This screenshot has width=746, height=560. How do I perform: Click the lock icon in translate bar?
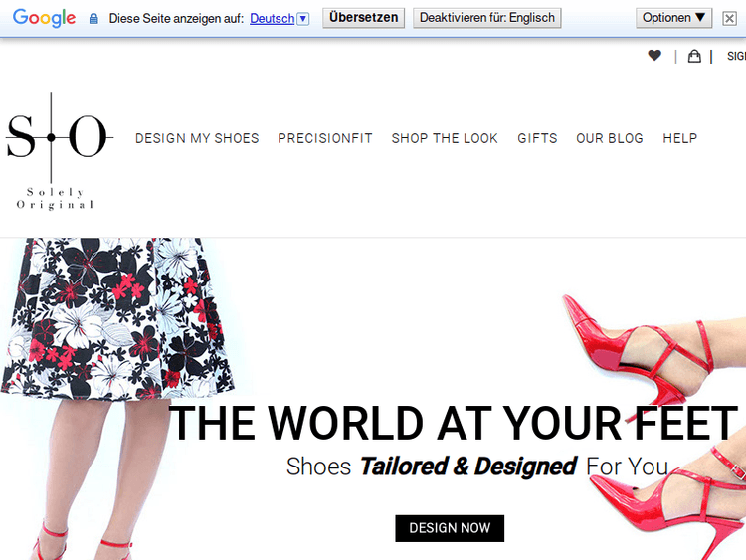[93, 19]
